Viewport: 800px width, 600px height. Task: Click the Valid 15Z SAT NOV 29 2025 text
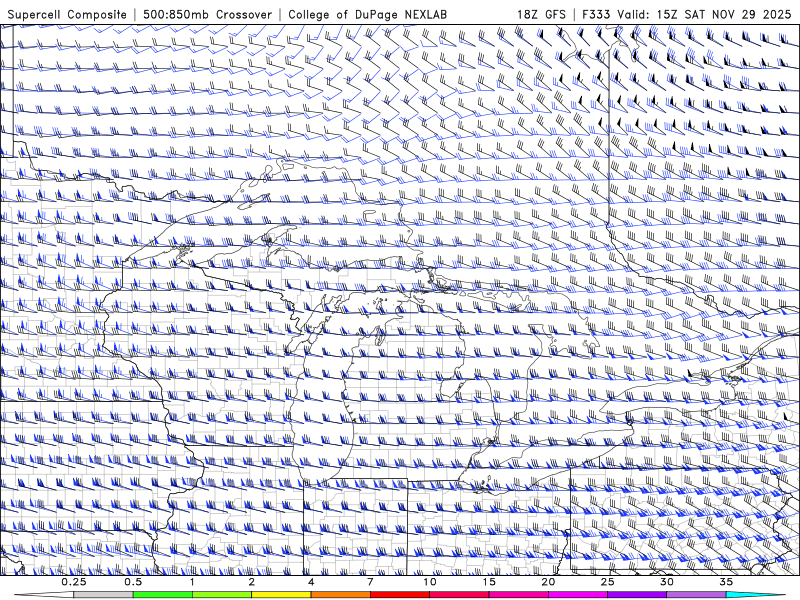click(704, 15)
